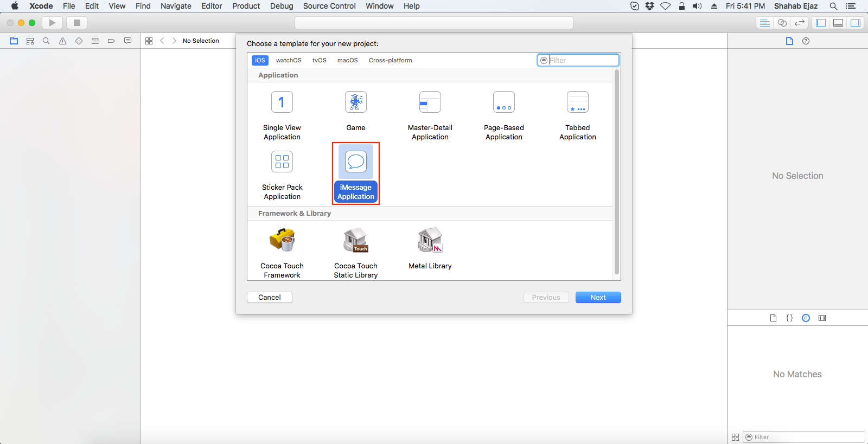Switch to the Cross-platform templates tab
The width and height of the screenshot is (868, 444).
391,60
